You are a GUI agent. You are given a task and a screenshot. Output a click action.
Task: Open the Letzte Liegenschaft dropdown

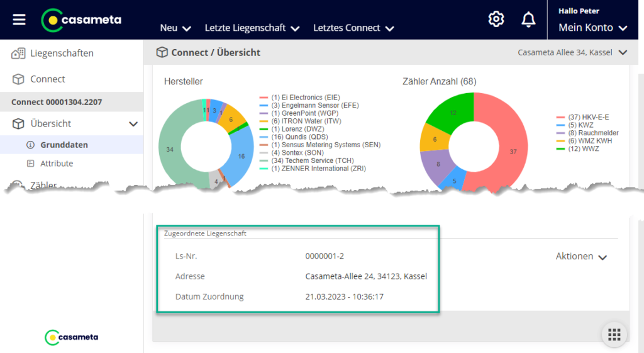(252, 28)
